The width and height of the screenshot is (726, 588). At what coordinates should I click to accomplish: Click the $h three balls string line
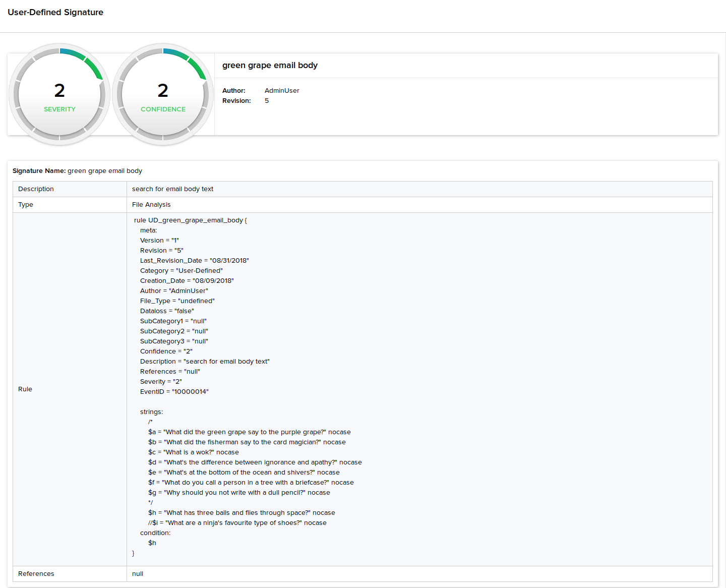(x=241, y=513)
